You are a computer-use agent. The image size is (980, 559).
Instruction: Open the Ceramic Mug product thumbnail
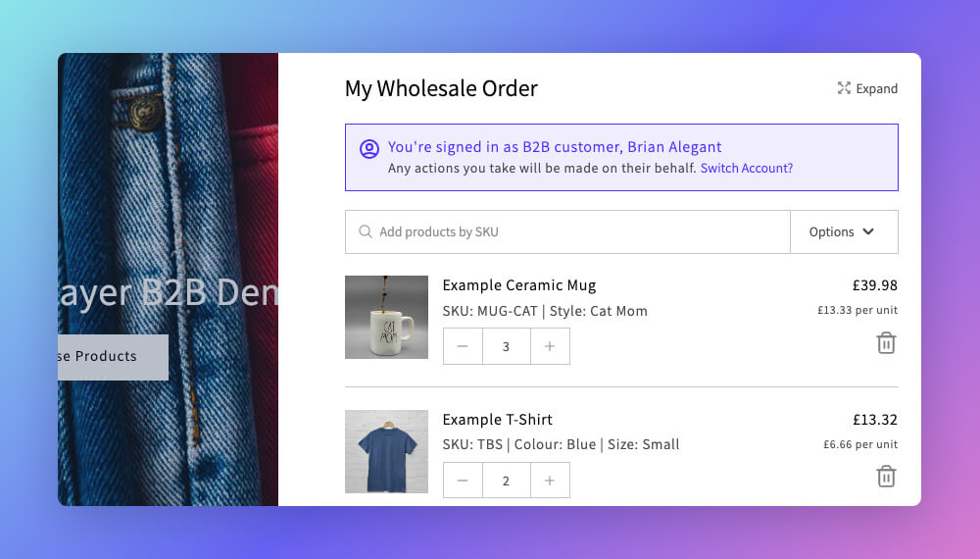click(386, 317)
